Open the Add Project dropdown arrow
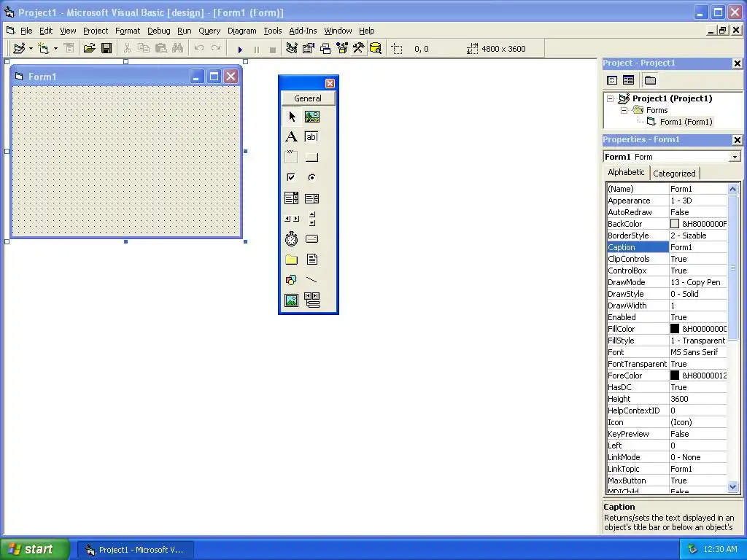The width and height of the screenshot is (747, 560). (31, 48)
